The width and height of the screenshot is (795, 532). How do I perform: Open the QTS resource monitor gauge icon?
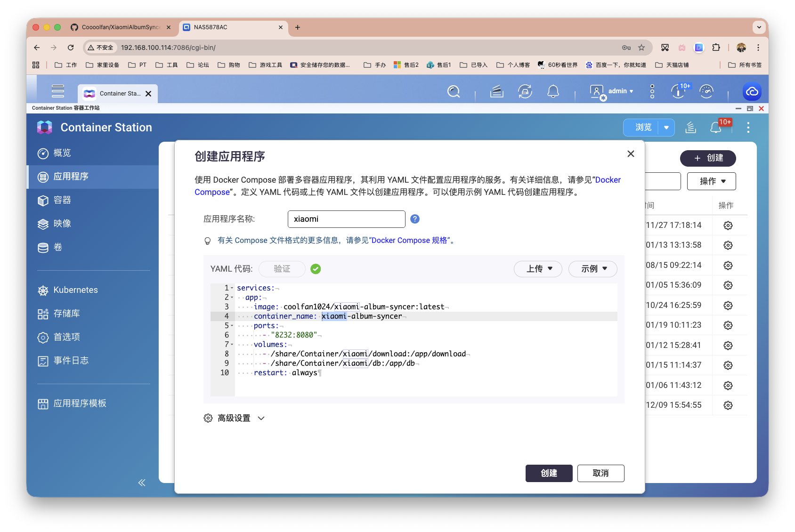[x=706, y=91]
